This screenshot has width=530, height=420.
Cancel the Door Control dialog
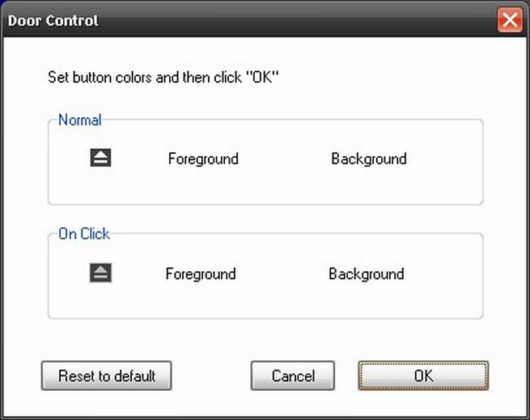tap(292, 375)
